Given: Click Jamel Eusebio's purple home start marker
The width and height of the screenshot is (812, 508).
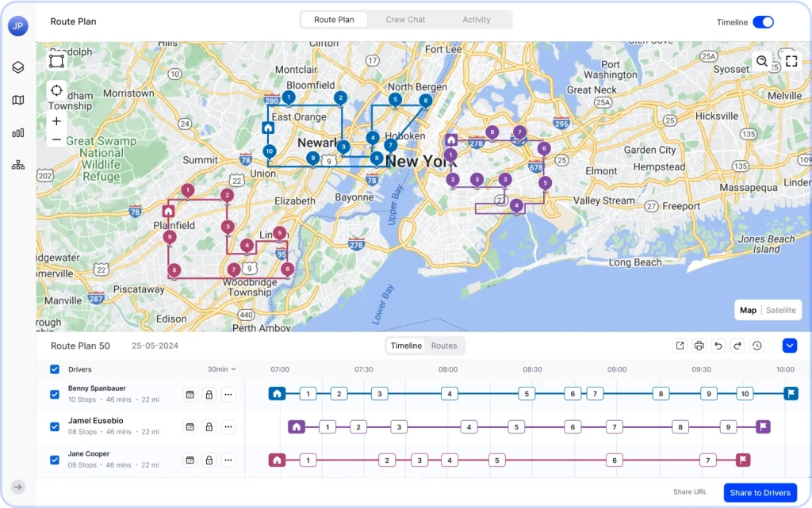Looking at the screenshot, I should click(297, 427).
